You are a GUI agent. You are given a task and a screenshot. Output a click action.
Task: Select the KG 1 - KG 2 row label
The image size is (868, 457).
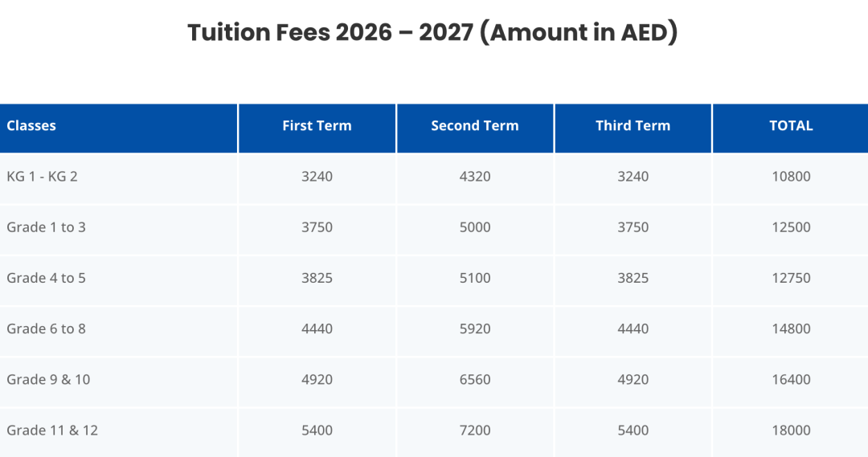tap(42, 177)
